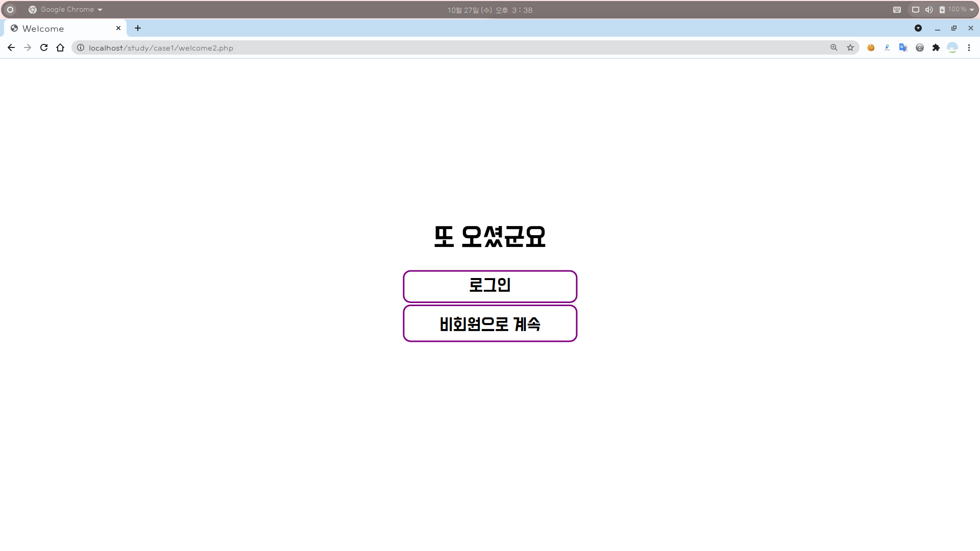Click the 비회원으로 계속 button

[489, 323]
